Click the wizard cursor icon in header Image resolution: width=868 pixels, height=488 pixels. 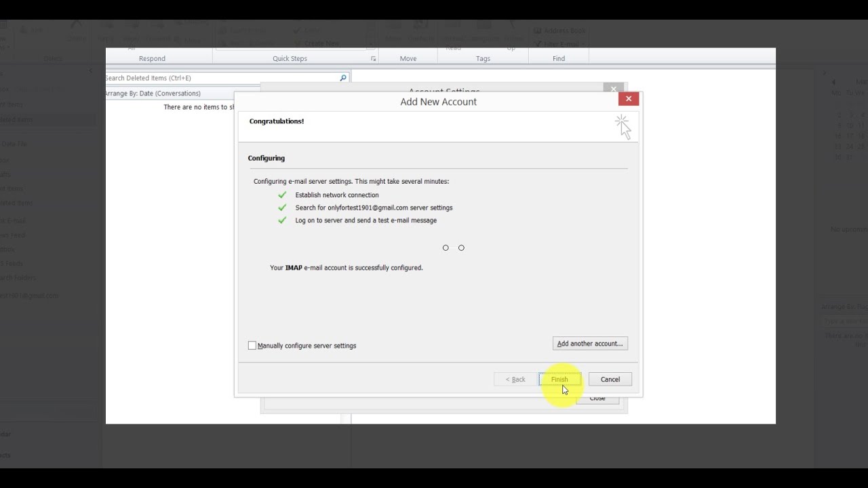click(x=623, y=127)
